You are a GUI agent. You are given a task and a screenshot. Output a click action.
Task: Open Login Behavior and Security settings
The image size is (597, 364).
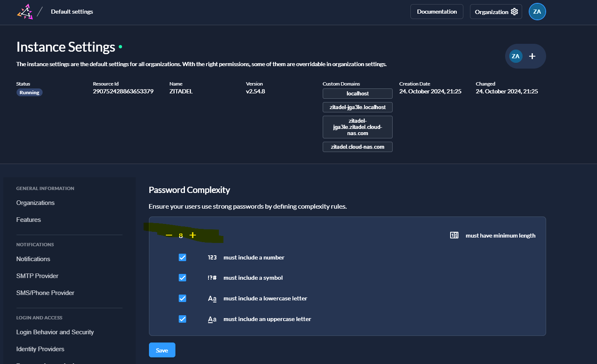(x=55, y=332)
